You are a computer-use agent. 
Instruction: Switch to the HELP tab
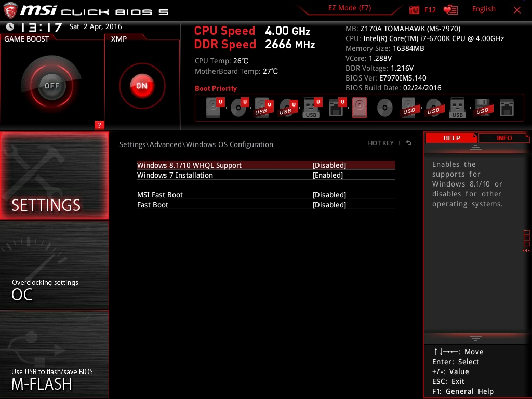[451, 138]
